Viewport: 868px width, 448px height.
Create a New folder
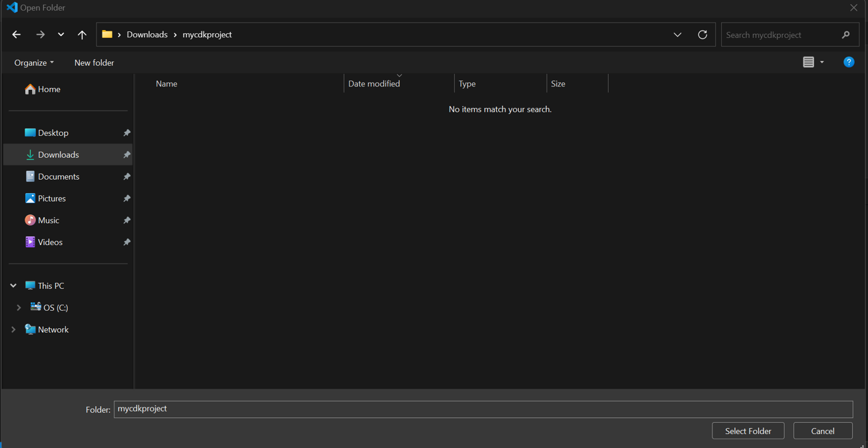pos(94,62)
